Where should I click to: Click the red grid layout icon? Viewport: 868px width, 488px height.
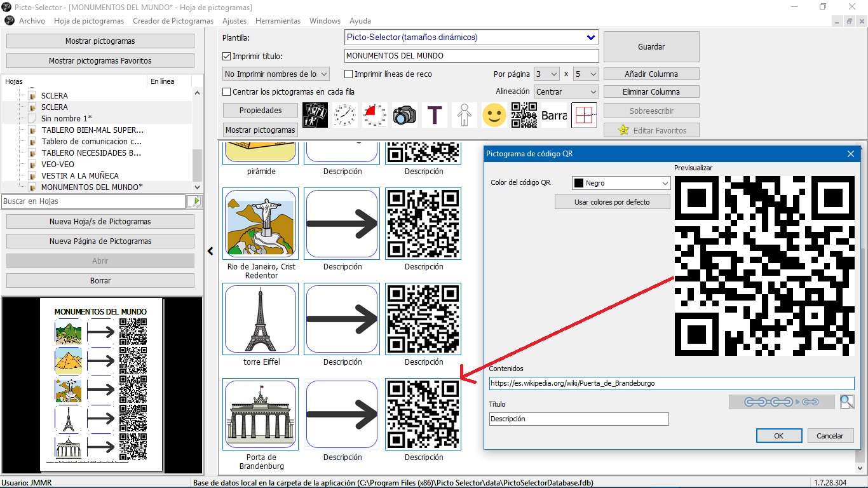click(x=584, y=115)
